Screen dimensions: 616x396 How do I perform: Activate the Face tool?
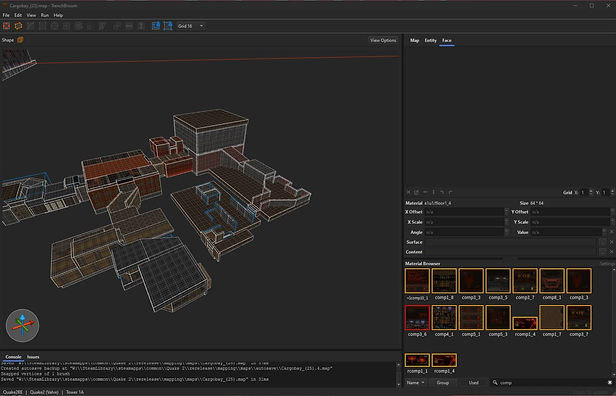click(67, 26)
